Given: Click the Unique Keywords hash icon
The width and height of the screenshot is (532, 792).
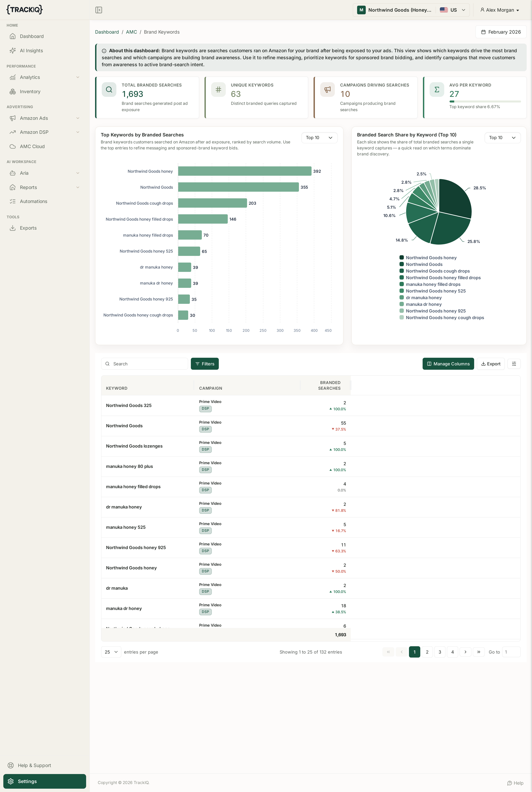Looking at the screenshot, I should tap(218, 90).
